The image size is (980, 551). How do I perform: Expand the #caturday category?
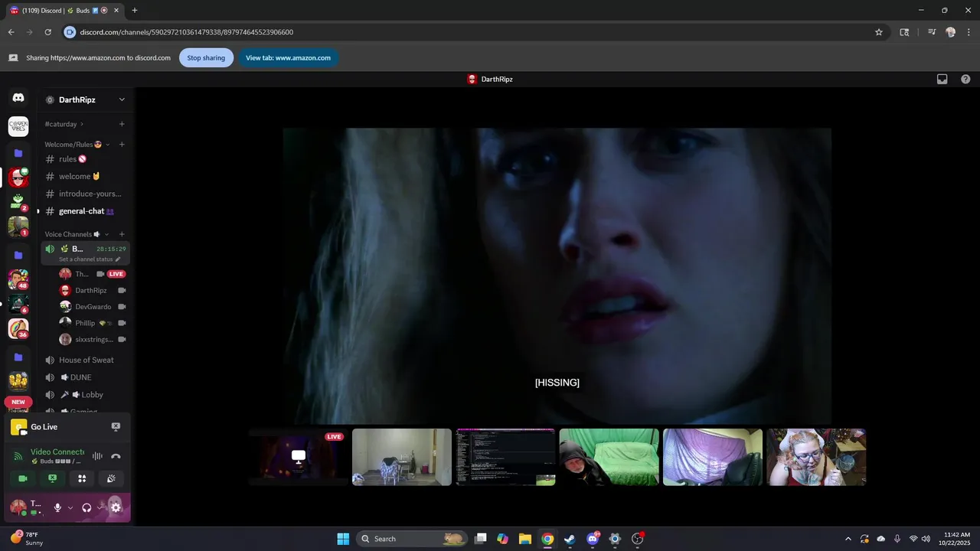(x=82, y=124)
